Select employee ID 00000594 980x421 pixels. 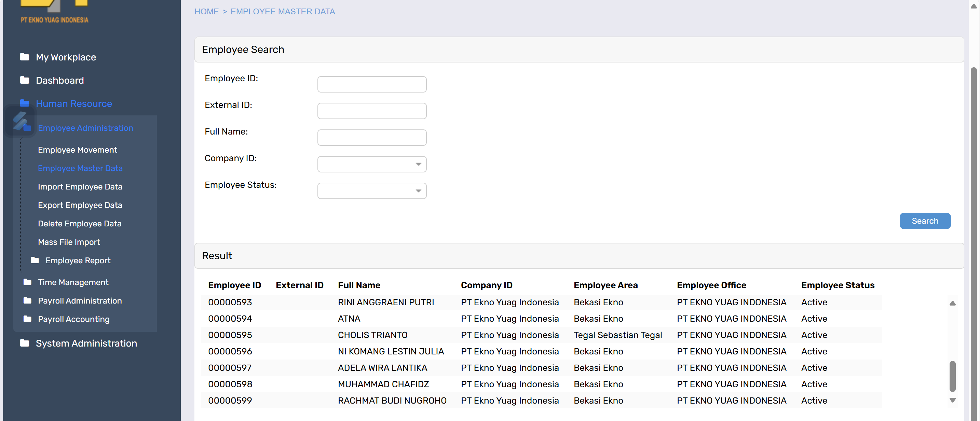pos(230,319)
